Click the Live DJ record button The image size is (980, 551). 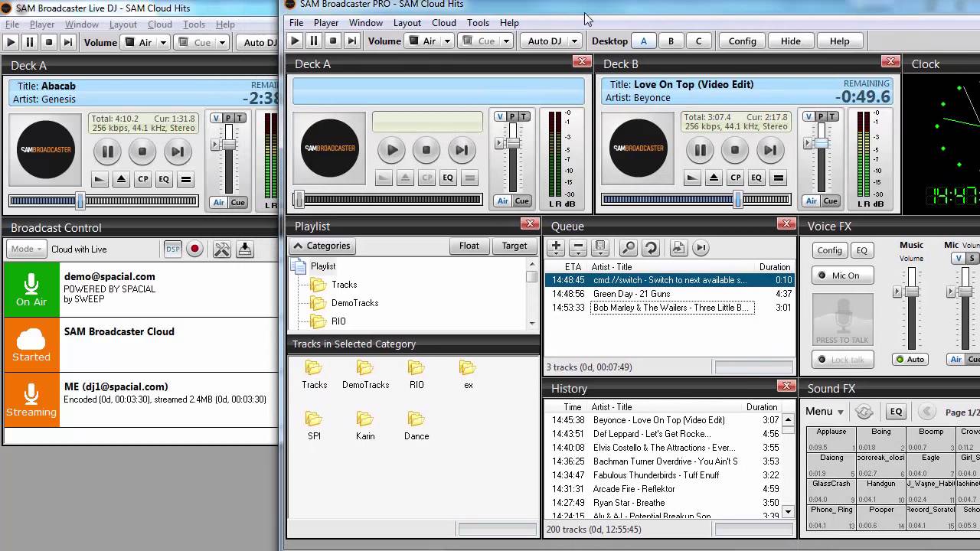pos(194,249)
